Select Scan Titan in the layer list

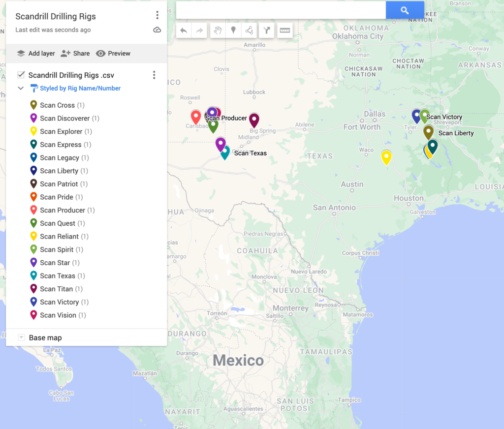[56, 289]
